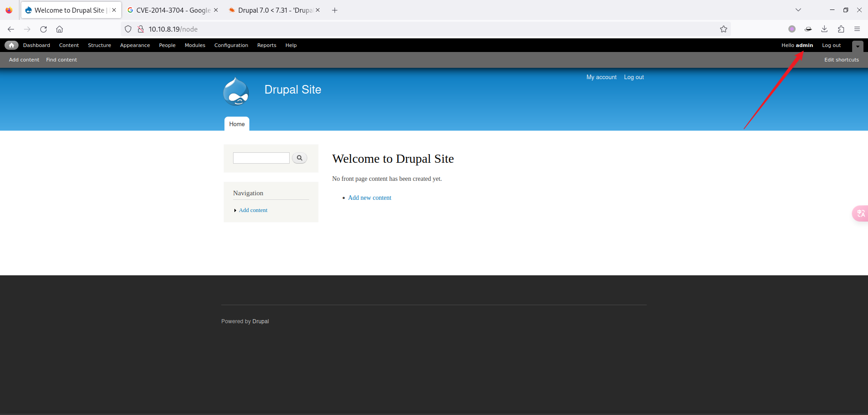Click the address bar showing 10.10.8.19/node
The width and height of the screenshot is (868, 415).
click(x=425, y=29)
